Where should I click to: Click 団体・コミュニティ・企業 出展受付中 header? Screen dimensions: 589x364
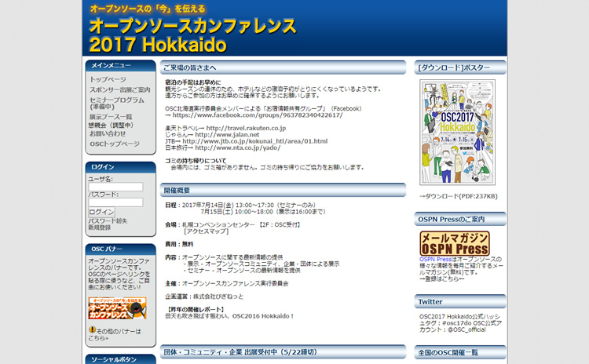[x=284, y=352]
